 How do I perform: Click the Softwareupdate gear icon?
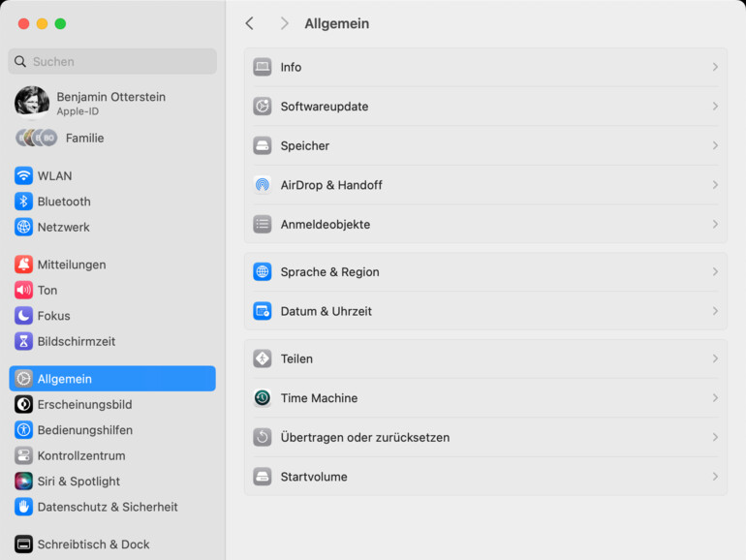[263, 107]
